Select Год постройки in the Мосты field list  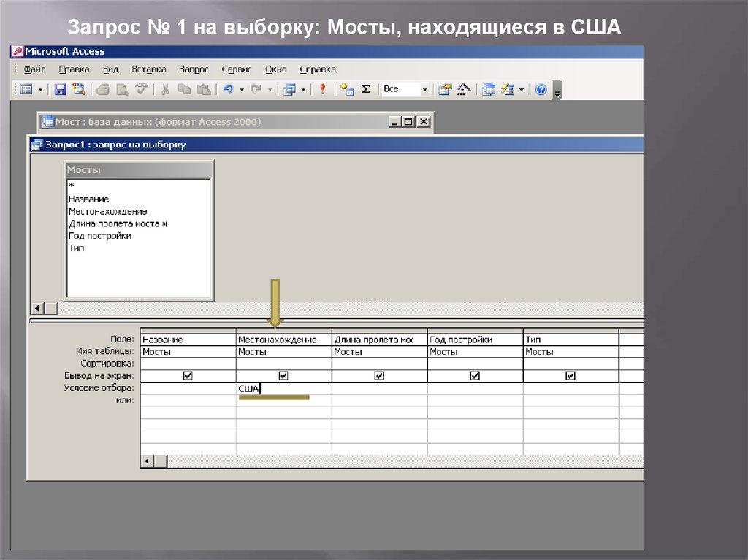[x=99, y=236]
